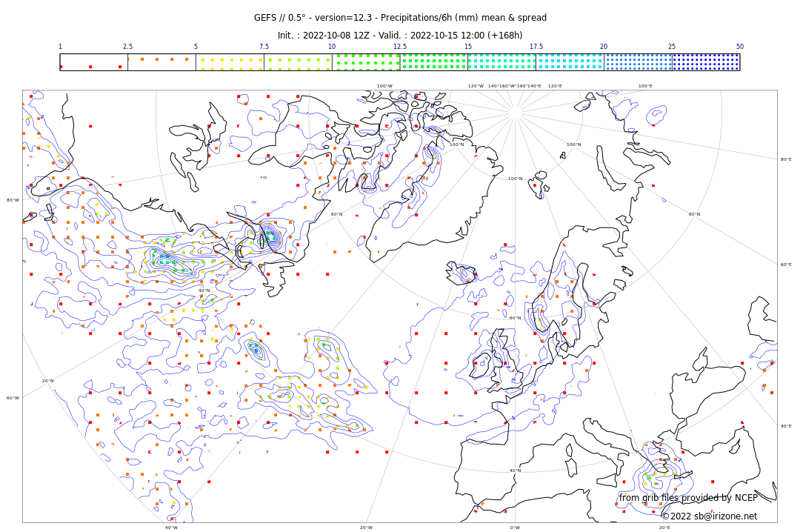
Task: Click legend value "1"
Action: click(x=60, y=47)
